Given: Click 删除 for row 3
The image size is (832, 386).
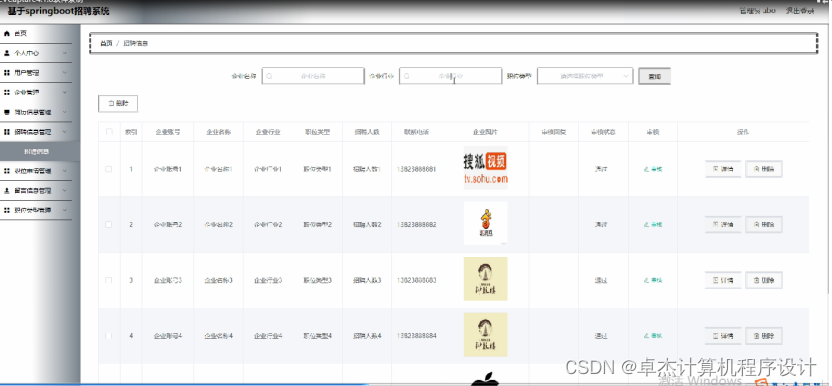Looking at the screenshot, I should [764, 280].
